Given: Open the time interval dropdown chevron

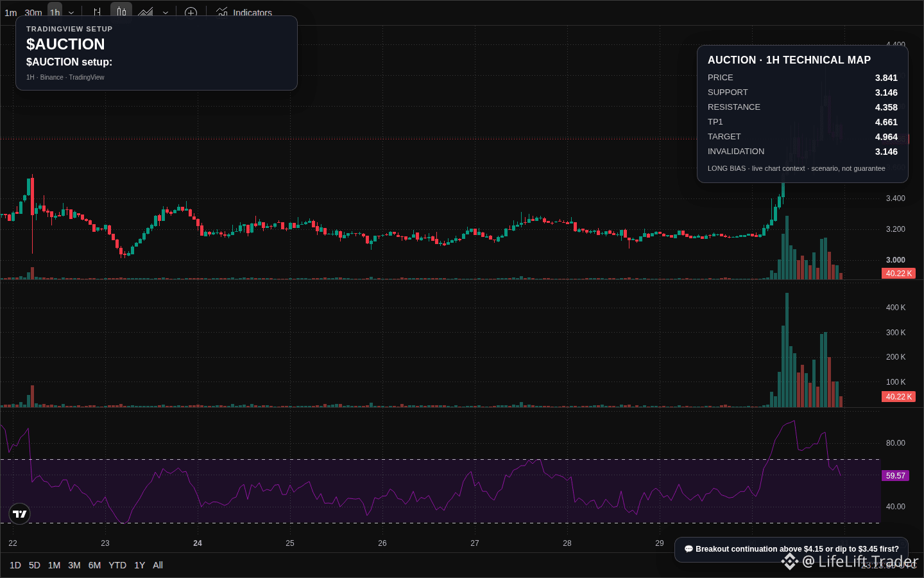Looking at the screenshot, I should 71,13.
